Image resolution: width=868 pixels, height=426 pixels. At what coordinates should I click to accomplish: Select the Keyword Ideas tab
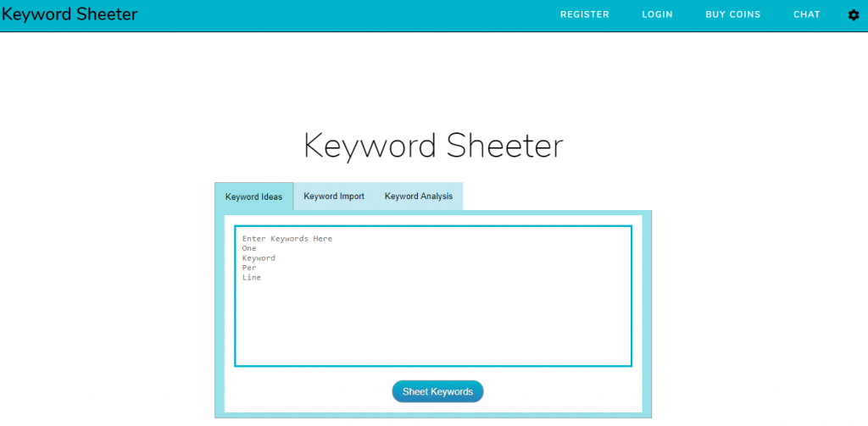[x=254, y=196]
